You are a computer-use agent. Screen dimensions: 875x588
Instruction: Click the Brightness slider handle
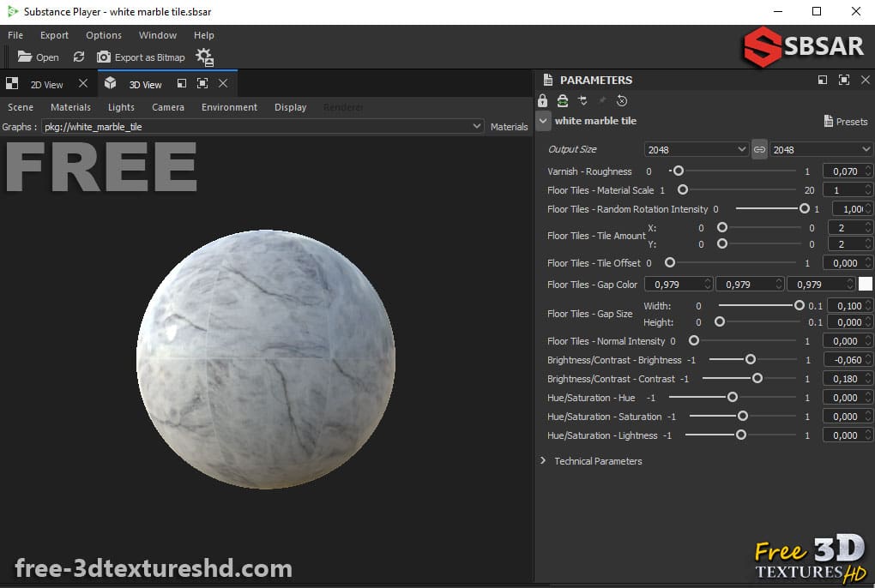(x=751, y=359)
